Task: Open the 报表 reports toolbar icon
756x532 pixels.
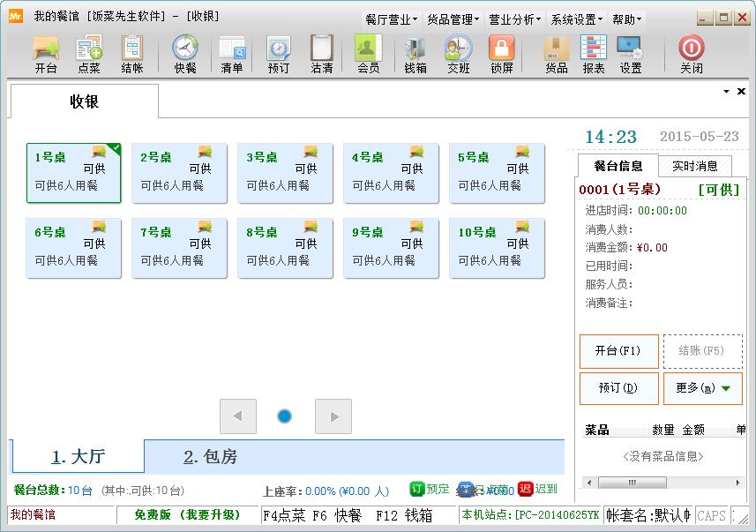Action: click(594, 54)
